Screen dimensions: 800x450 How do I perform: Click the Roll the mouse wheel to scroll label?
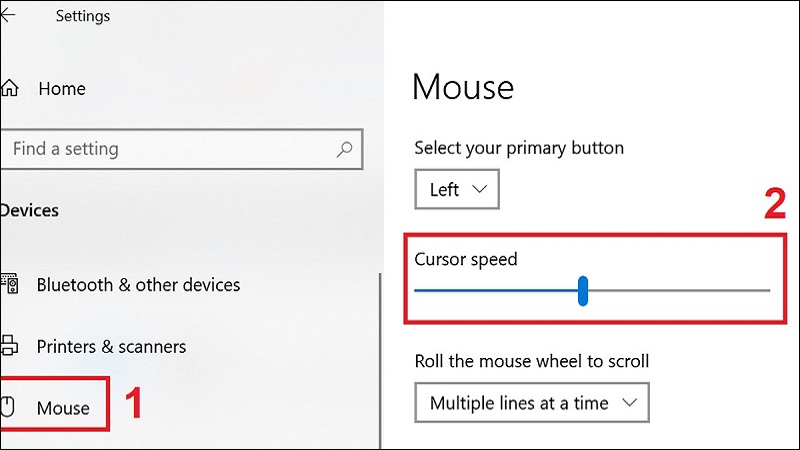(532, 361)
